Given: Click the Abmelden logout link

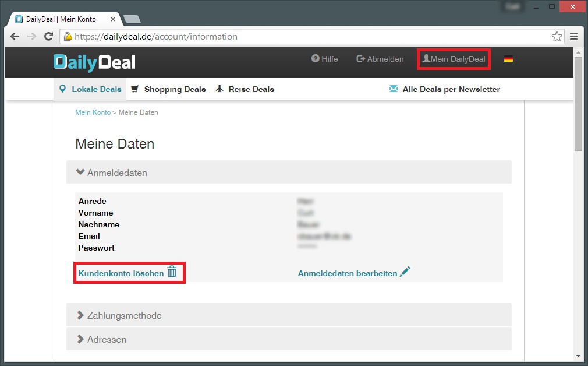Looking at the screenshot, I should pos(380,59).
